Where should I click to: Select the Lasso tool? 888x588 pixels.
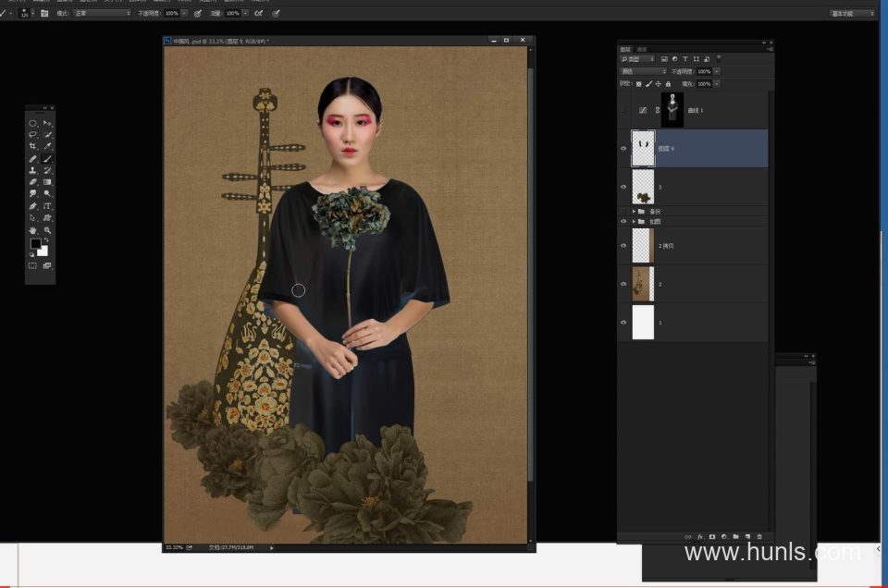coord(33,135)
